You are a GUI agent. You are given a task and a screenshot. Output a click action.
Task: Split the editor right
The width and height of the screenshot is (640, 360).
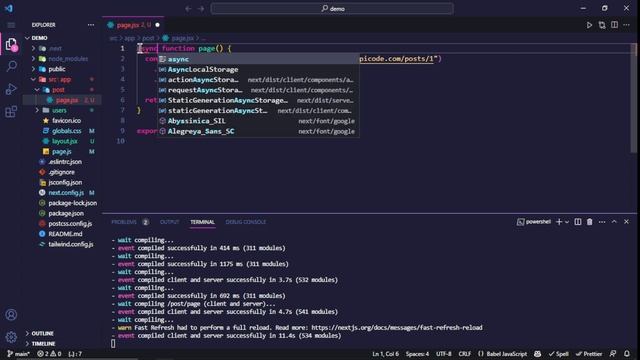tap(614, 25)
